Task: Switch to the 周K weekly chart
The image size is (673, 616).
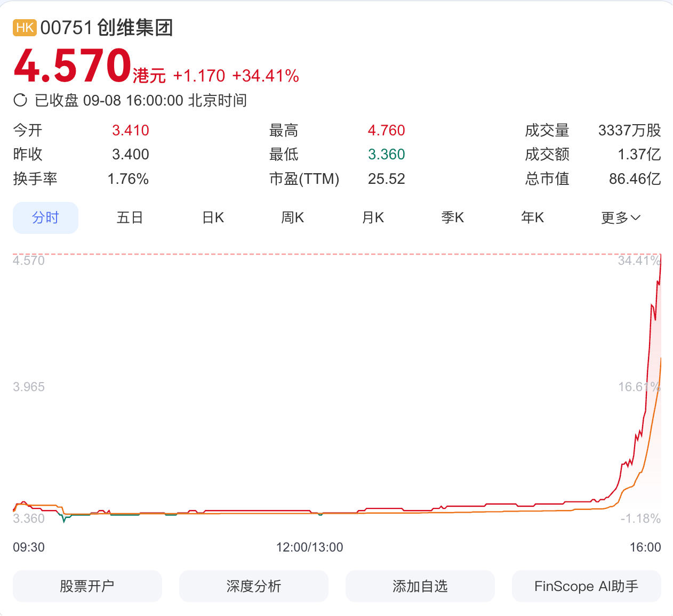Action: pos(292,218)
